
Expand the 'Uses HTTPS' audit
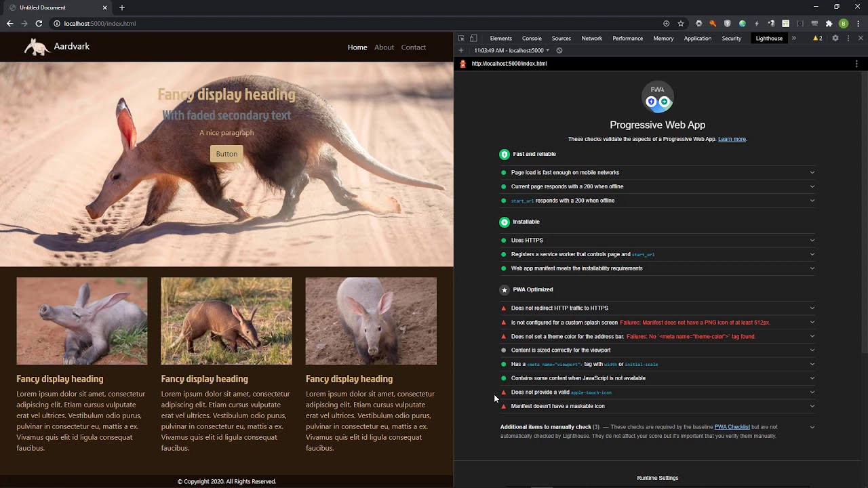point(658,240)
